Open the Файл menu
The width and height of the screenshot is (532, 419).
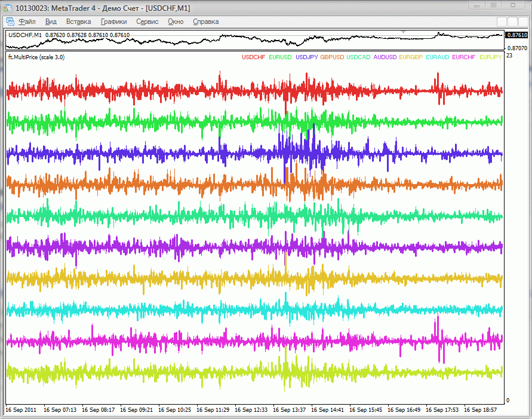coord(27,22)
